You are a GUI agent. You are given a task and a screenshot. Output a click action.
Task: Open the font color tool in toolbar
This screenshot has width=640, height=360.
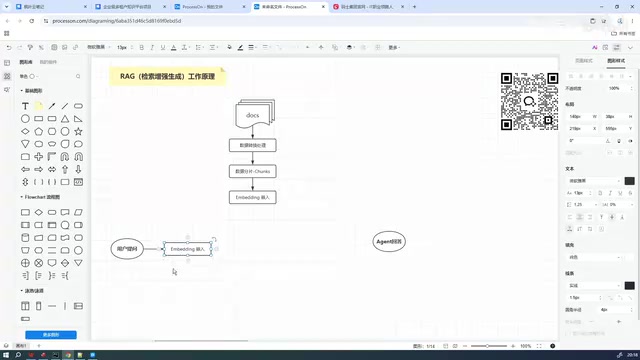click(x=173, y=47)
